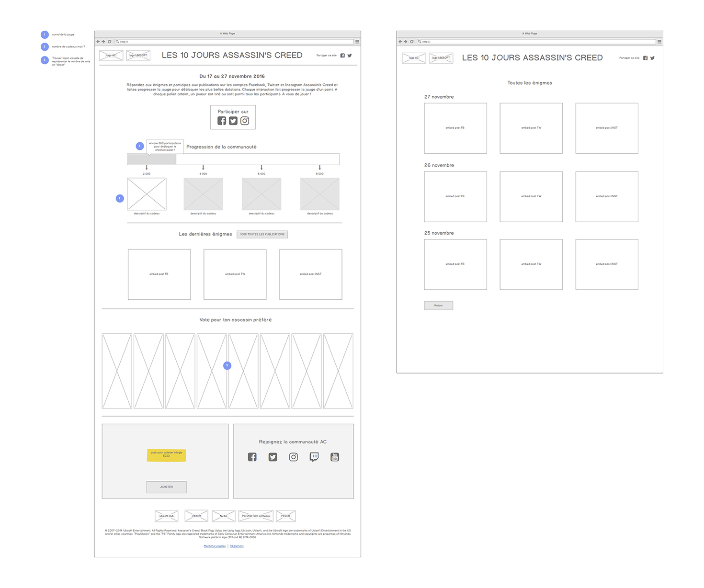Click the 'PEGI18' footer logo
Screen dimensions: 704x588
(286, 516)
